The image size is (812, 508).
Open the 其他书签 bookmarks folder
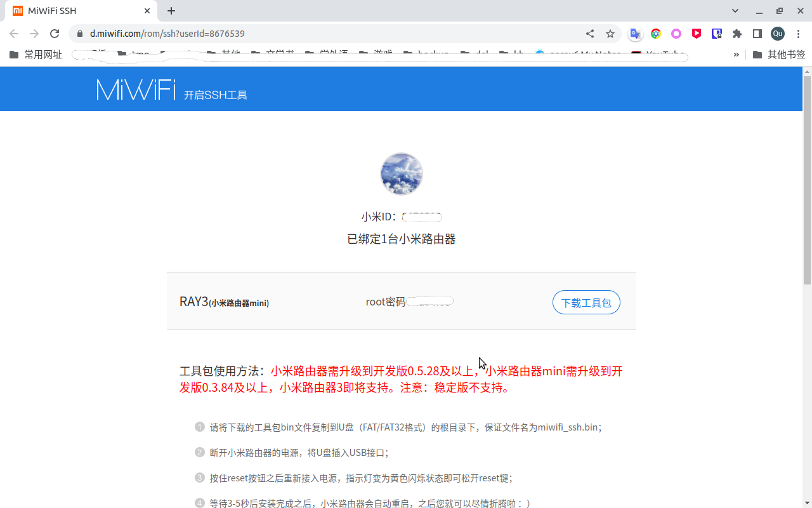pos(779,55)
